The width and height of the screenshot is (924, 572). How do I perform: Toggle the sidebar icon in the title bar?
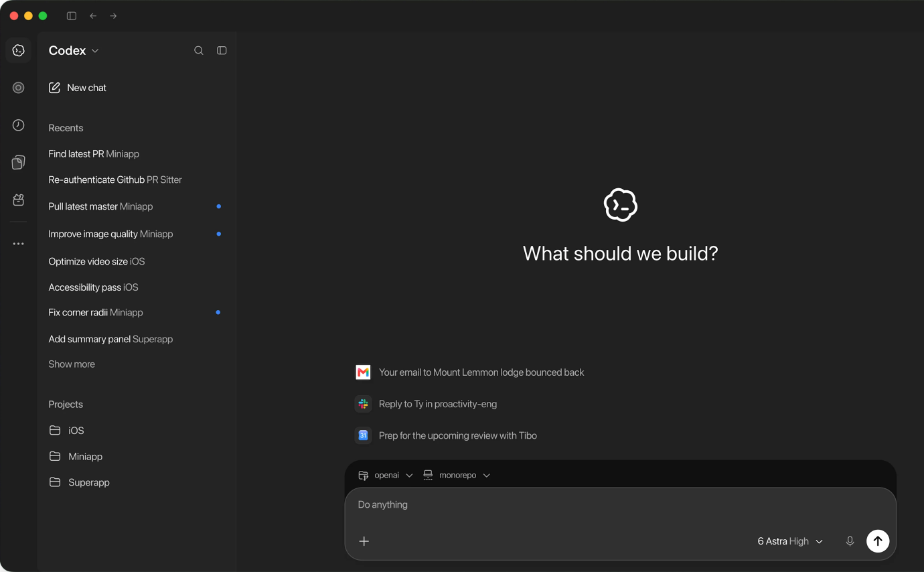pyautogui.click(x=72, y=16)
